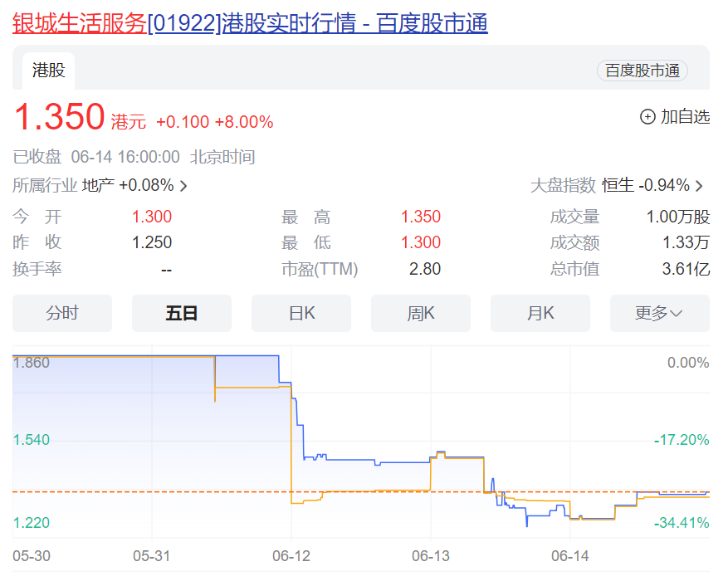Click the 最低 value 1.300
The height and width of the screenshot is (576, 728).
coord(421,242)
